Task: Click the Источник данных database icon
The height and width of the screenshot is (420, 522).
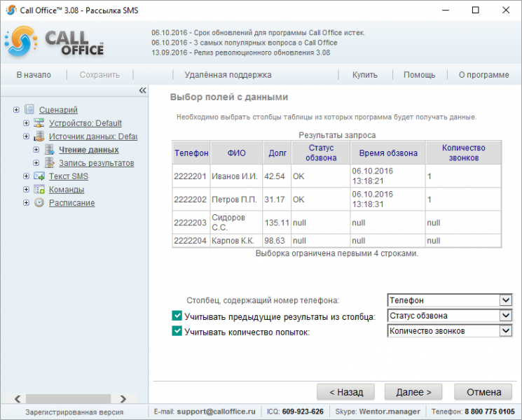Action: pyautogui.click(x=39, y=136)
